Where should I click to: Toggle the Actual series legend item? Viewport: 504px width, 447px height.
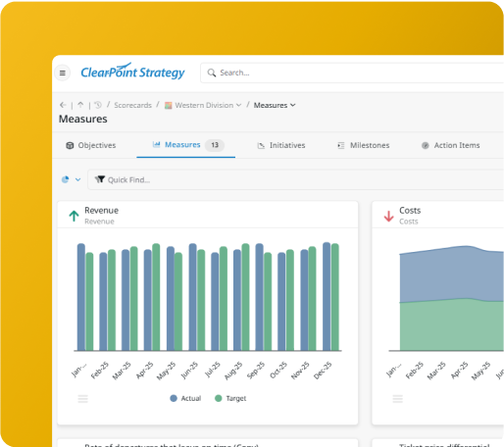pos(185,398)
